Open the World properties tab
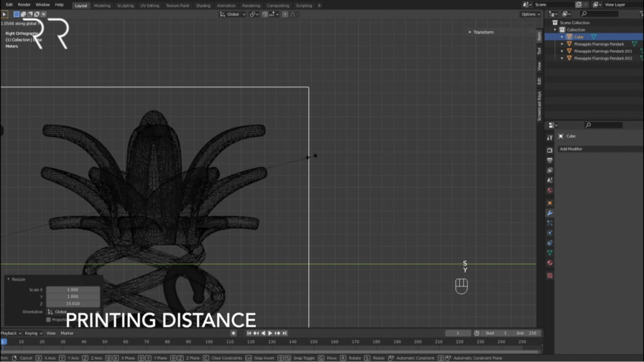This screenshot has height=362, width=644. [x=550, y=191]
